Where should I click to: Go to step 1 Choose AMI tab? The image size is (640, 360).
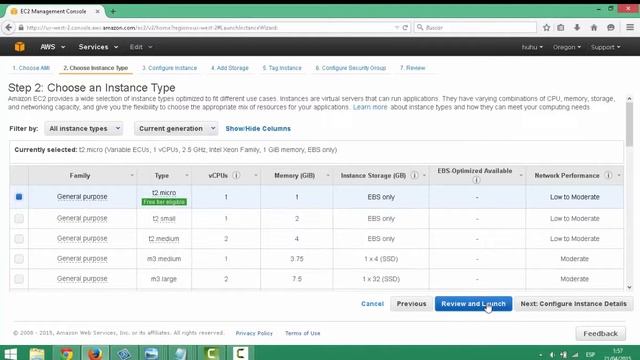[31, 68]
